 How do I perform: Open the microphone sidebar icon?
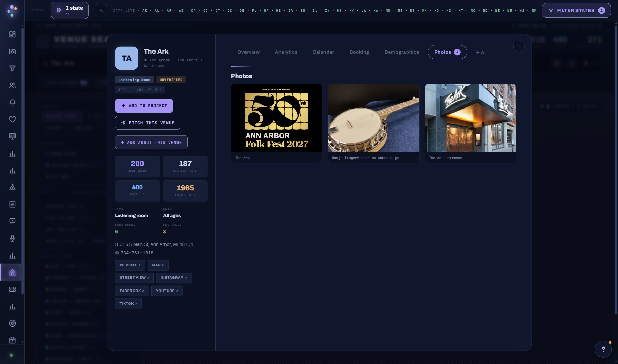12,238
